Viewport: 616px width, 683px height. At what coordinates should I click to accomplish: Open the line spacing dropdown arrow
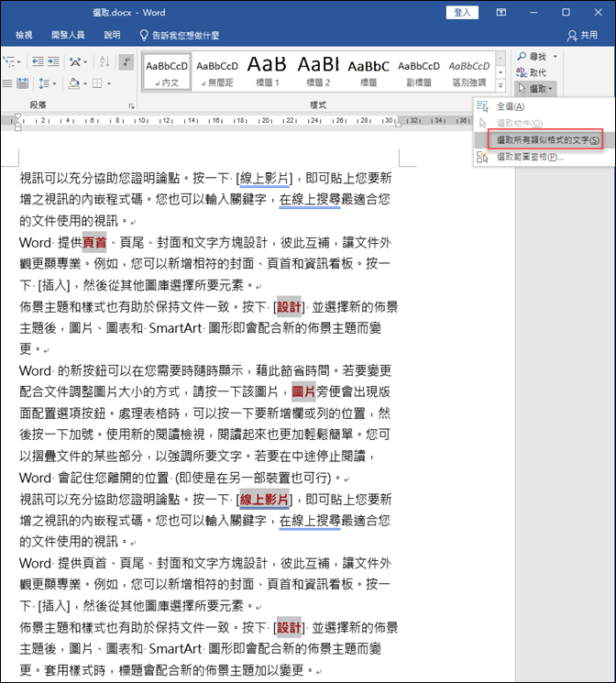pos(54,83)
